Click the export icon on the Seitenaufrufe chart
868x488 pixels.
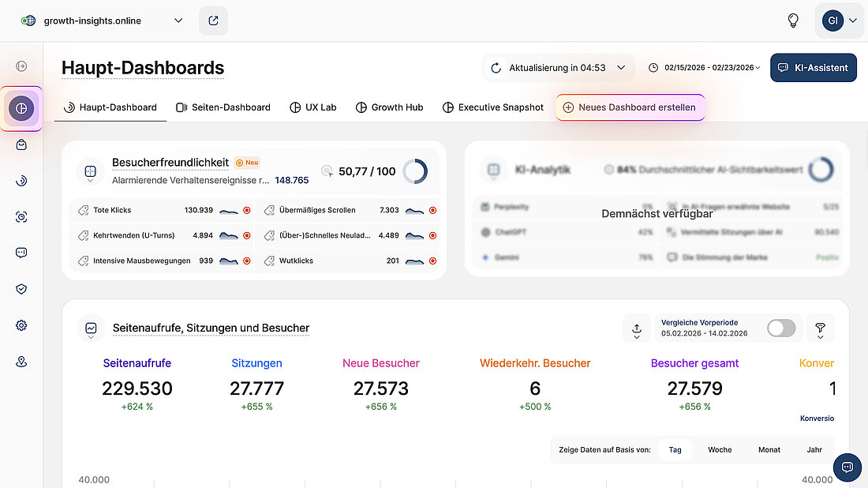pyautogui.click(x=637, y=328)
